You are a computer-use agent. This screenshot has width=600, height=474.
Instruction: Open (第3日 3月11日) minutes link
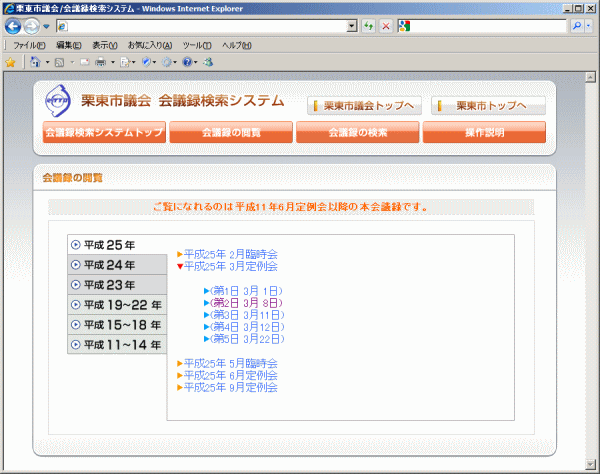(x=245, y=315)
